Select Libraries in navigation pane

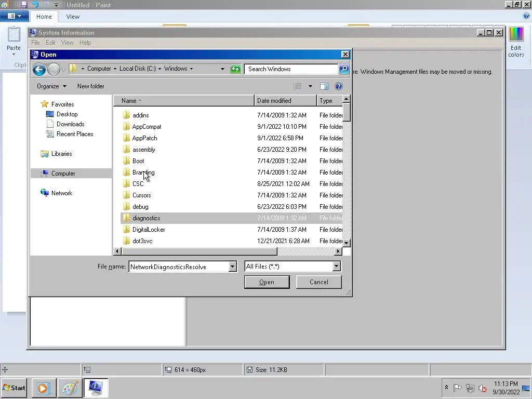pyautogui.click(x=61, y=154)
